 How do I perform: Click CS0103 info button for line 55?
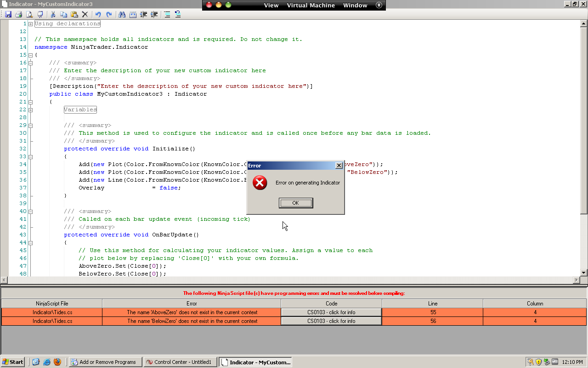point(331,312)
